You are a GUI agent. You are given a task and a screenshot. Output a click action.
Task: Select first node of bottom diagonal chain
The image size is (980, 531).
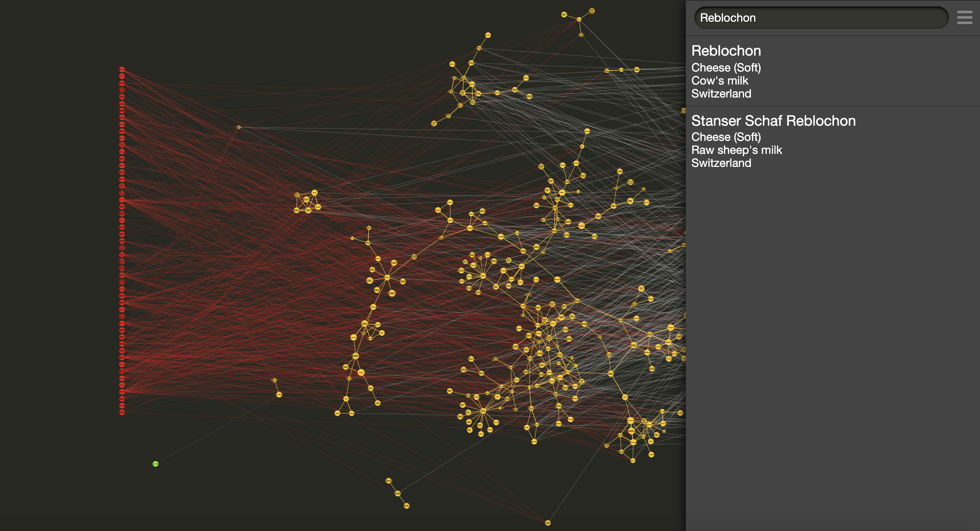tap(388, 481)
